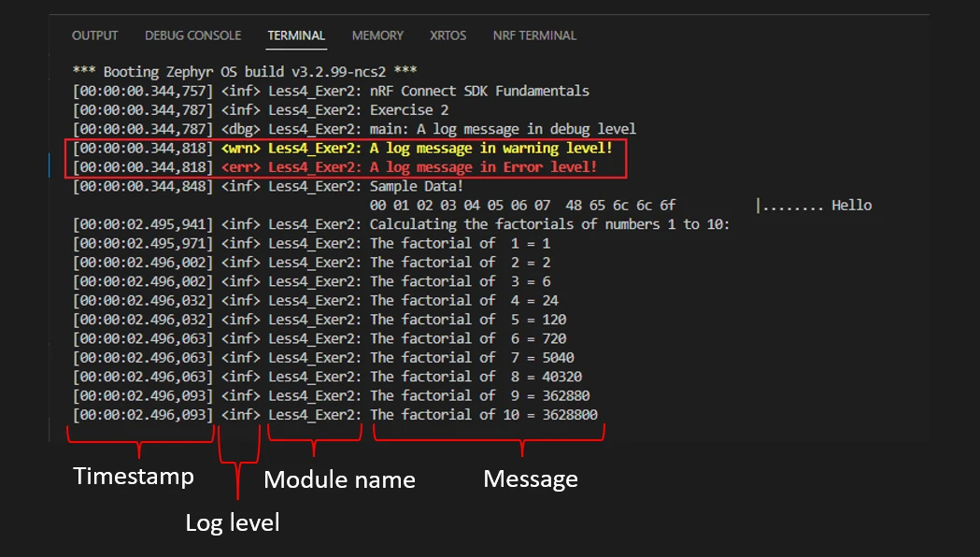The height and width of the screenshot is (557, 980).
Task: Click the 'Message' annotation label
Action: click(x=530, y=479)
